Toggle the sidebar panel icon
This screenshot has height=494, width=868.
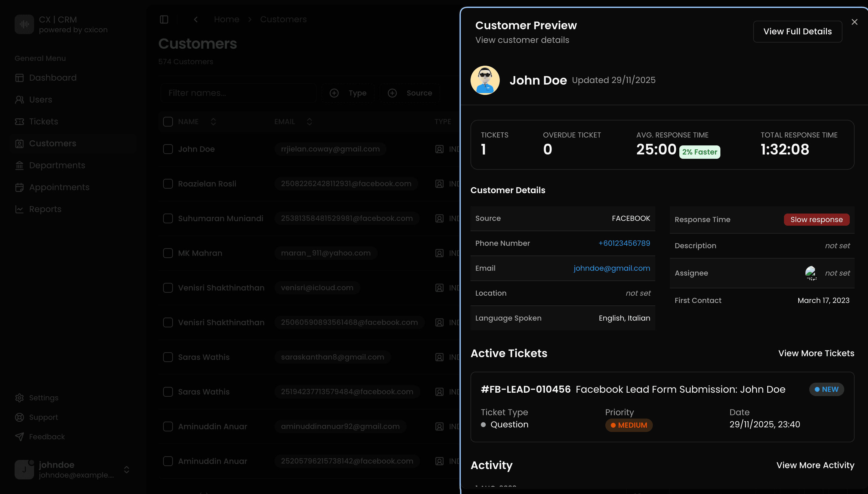point(164,19)
